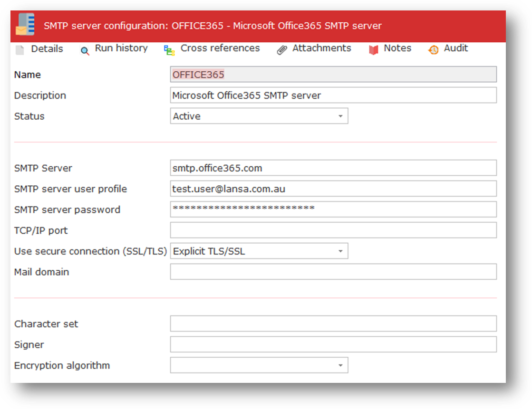This screenshot has width=532, height=409.
Task: Open the Status dropdown
Action: [x=340, y=116]
